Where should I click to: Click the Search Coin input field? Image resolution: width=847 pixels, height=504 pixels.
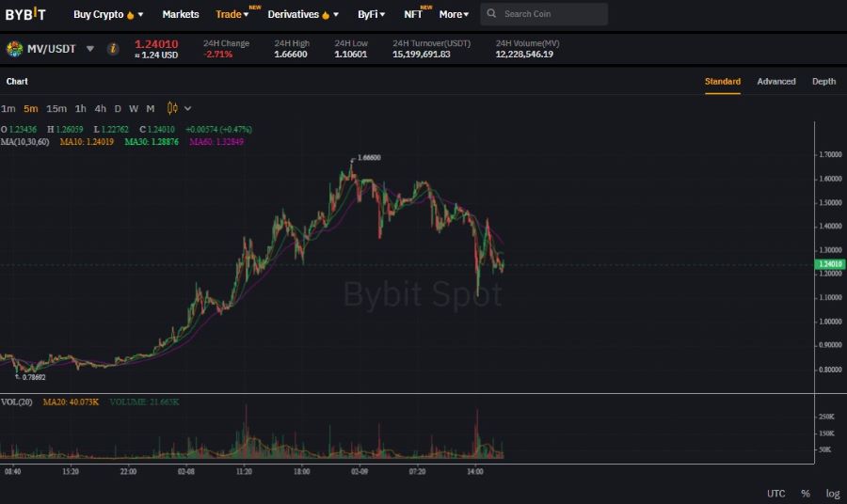(552, 14)
